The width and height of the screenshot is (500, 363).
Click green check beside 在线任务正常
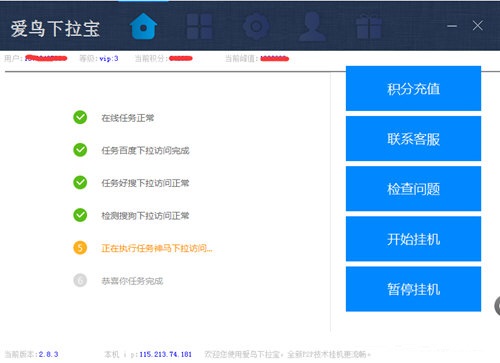(80, 117)
